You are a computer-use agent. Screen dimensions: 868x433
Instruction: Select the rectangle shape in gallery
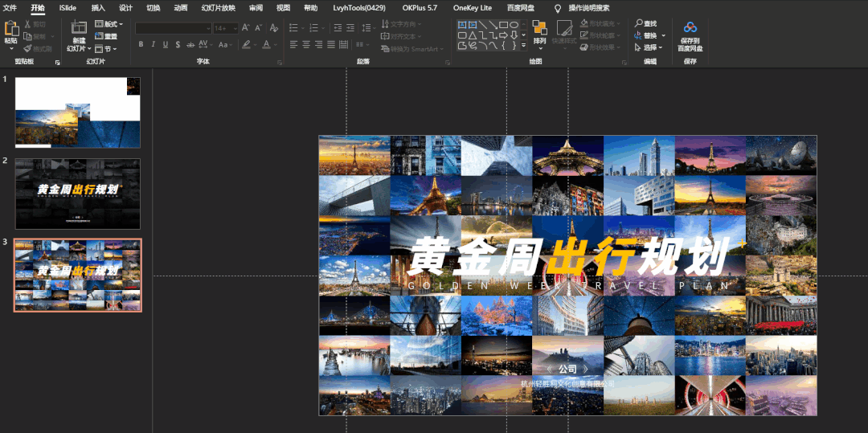tap(504, 25)
